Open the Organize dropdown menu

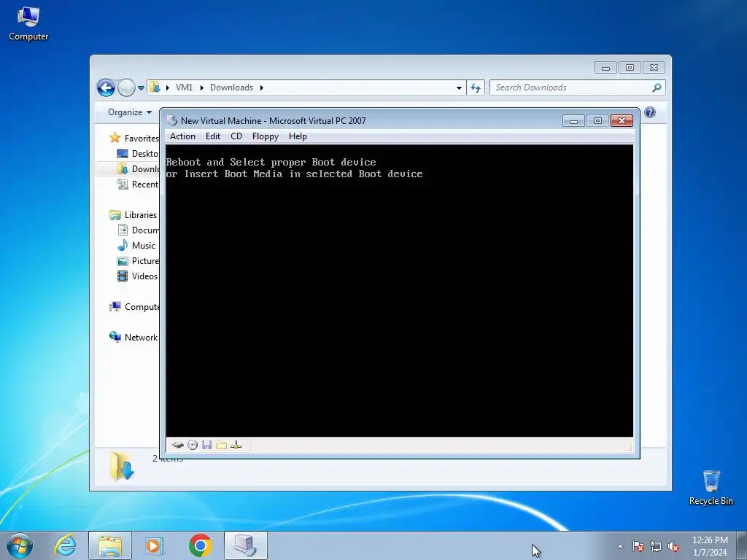[x=130, y=112]
